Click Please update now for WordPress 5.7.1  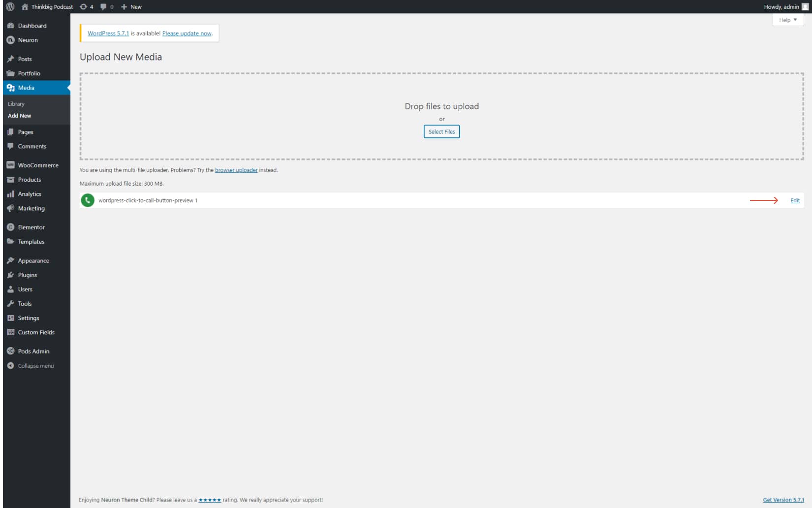[x=187, y=33]
